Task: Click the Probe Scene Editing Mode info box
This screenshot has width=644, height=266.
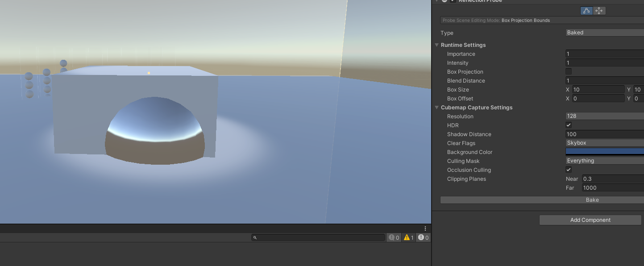Action: (542, 20)
